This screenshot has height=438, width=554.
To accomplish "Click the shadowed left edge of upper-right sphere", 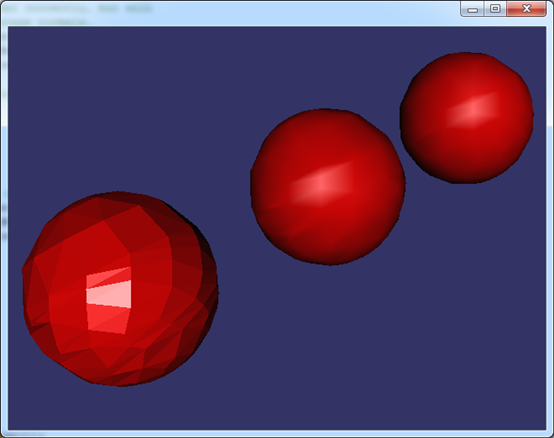I will point(408,117).
